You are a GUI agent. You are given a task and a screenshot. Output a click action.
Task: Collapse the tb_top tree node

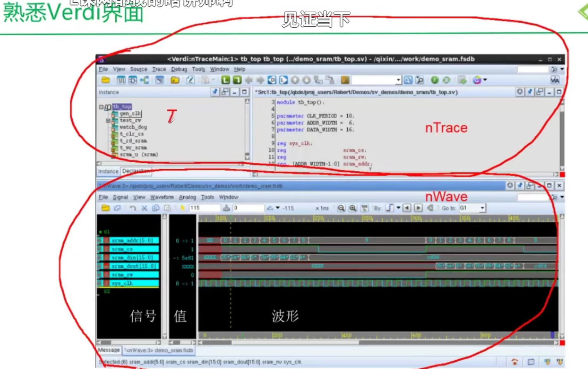(101, 107)
